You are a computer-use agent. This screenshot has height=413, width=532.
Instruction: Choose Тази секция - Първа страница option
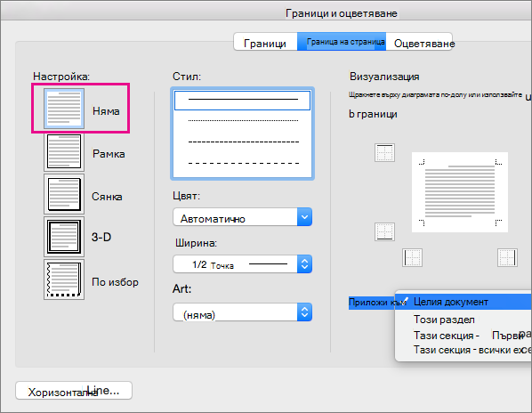click(x=463, y=336)
